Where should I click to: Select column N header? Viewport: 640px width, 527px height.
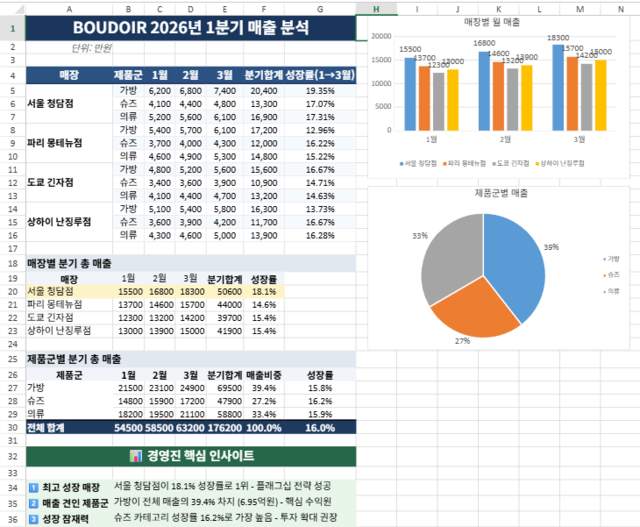coord(620,9)
